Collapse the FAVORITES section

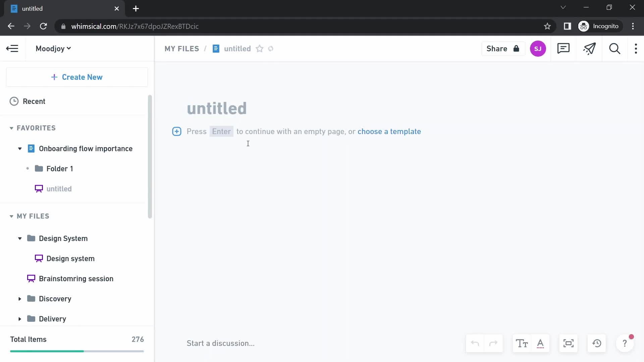pos(11,128)
